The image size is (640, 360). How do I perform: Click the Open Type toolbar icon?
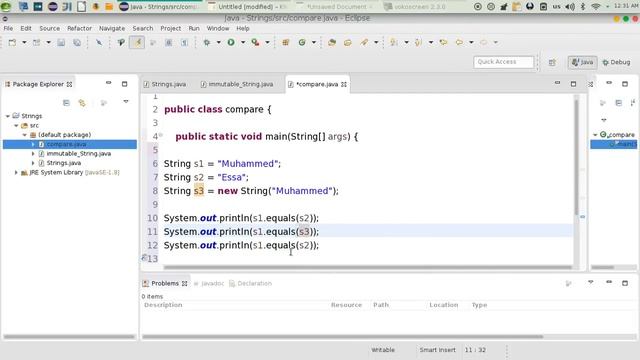click(332, 42)
